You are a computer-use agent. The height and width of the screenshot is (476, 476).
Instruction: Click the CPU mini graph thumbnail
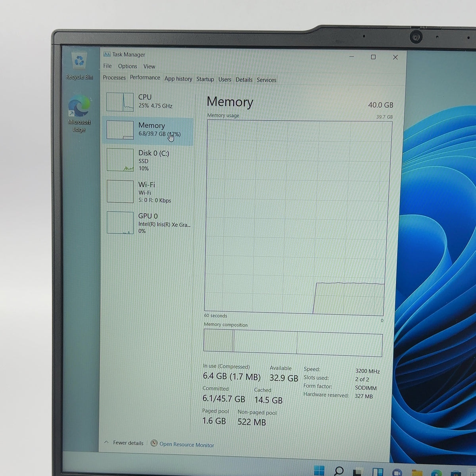[x=120, y=102]
